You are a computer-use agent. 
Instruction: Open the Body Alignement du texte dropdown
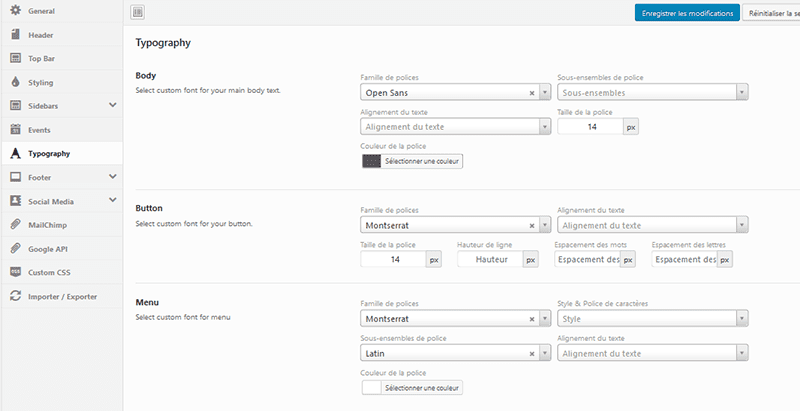[x=456, y=126]
